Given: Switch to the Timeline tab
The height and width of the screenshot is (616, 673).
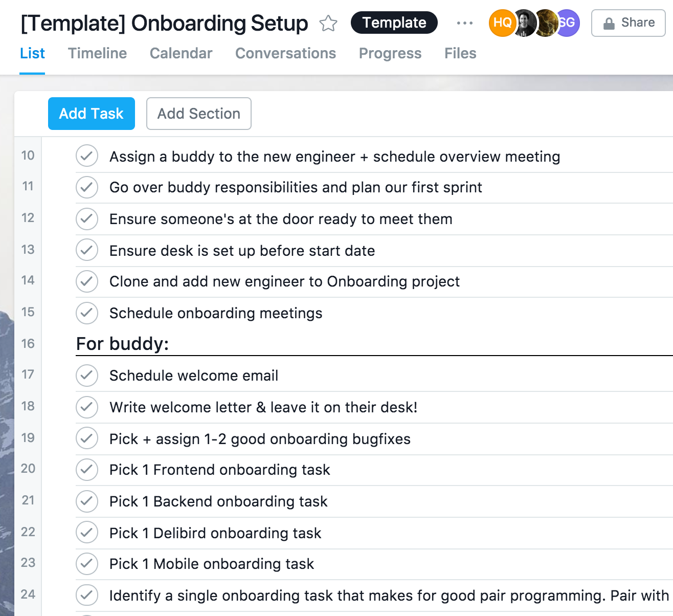Looking at the screenshot, I should (x=97, y=53).
